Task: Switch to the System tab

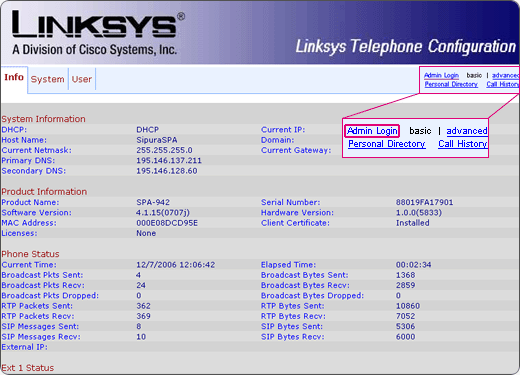Action: tap(48, 79)
